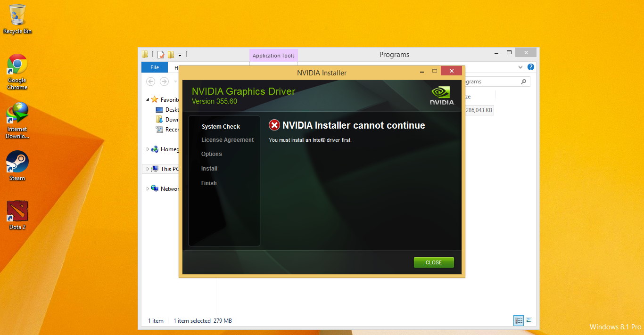Click the Forward arrow in Explorer navigation bar
Viewport: 644px width, 335px height.
(164, 82)
